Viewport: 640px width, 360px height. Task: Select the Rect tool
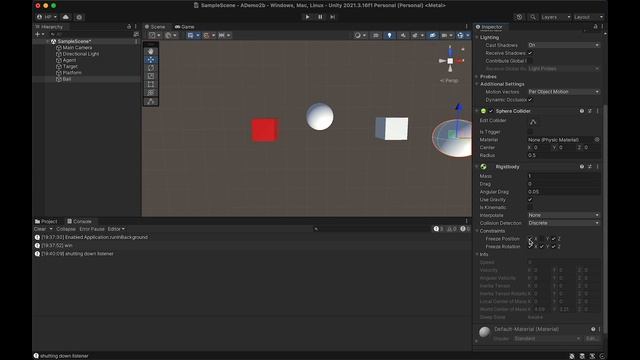[x=151, y=84]
